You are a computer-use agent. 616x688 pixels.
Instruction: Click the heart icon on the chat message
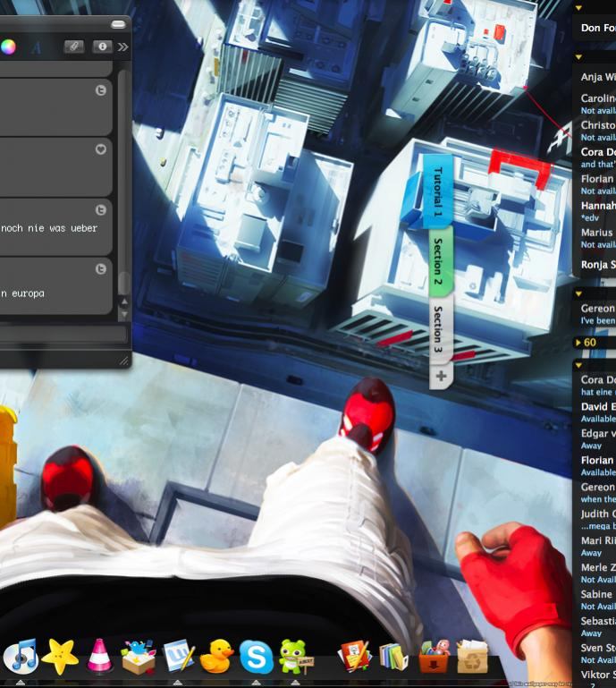101,149
